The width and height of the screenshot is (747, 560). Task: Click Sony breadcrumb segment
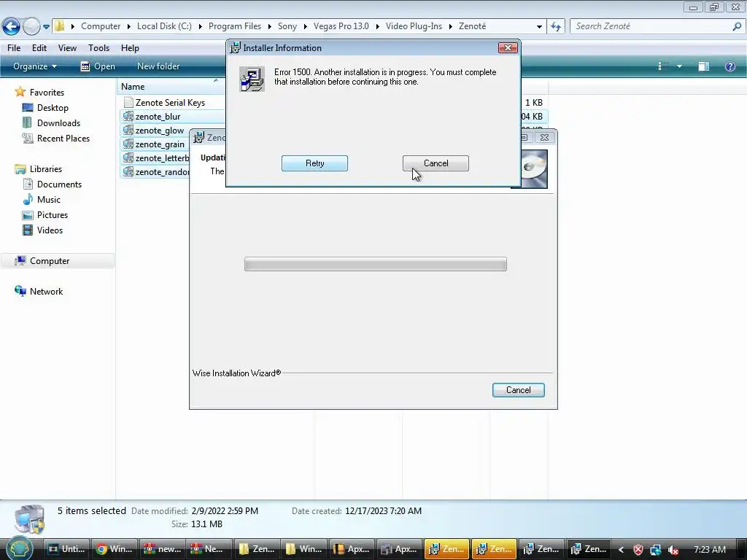point(287,26)
